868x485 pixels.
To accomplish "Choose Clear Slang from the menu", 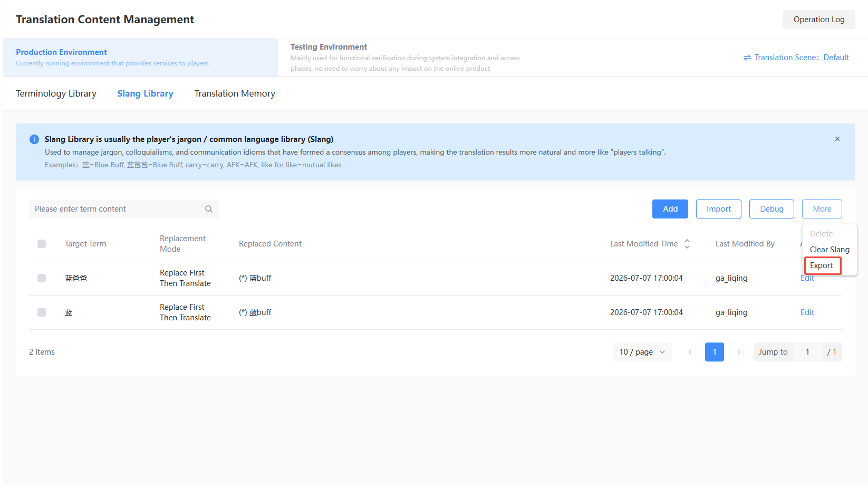I will click(830, 250).
